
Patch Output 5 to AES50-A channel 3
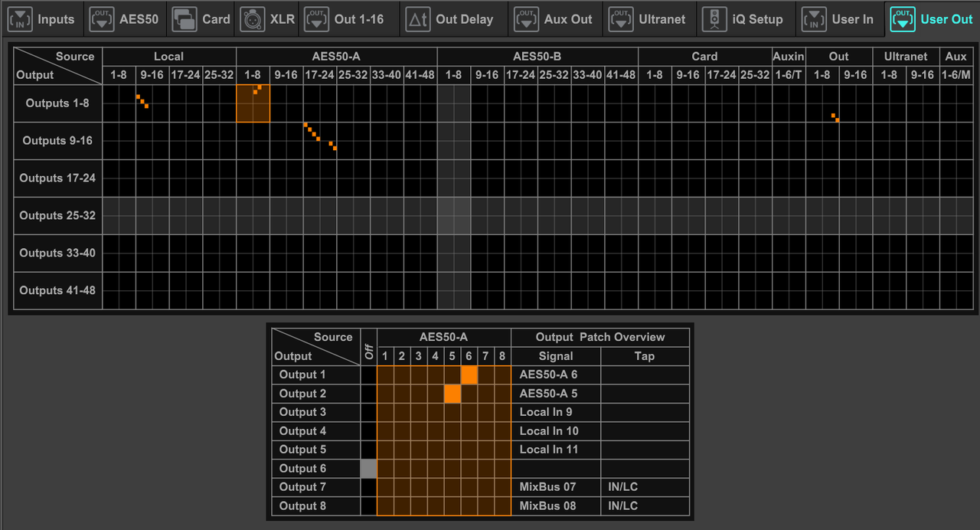[419, 450]
